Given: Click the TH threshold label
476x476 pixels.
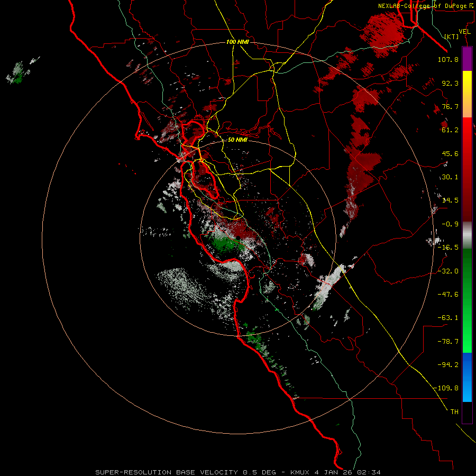Looking at the screenshot, I should coord(454,412).
